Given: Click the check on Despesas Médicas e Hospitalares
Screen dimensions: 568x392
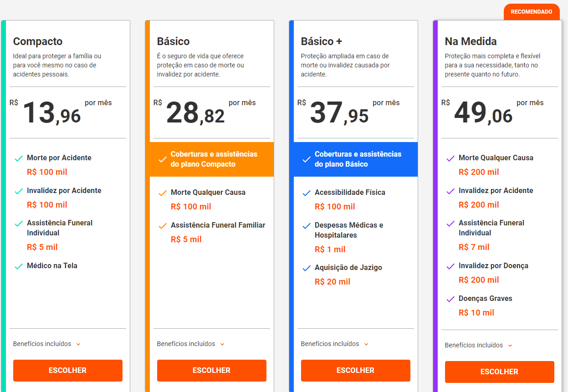Looking at the screenshot, I should click(306, 225).
